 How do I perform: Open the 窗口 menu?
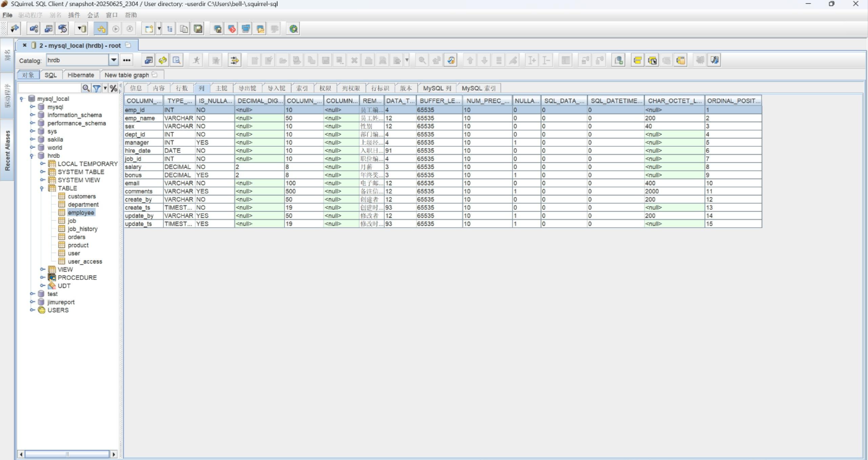point(112,15)
